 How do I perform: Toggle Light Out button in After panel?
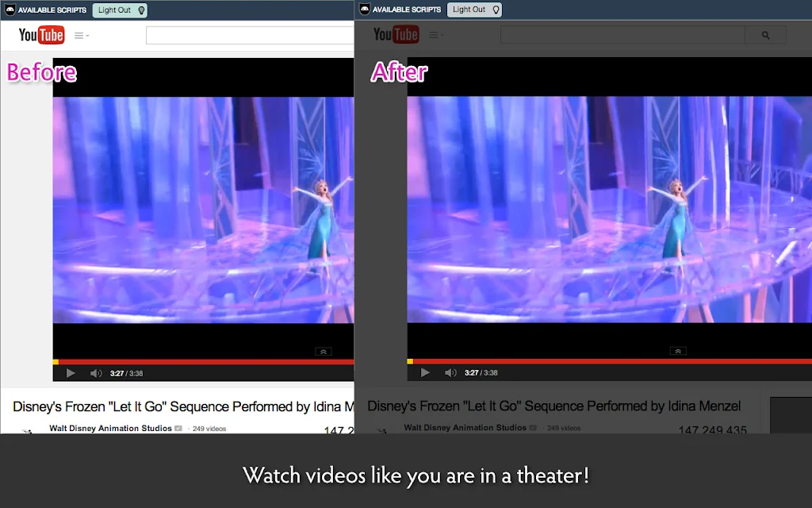[x=474, y=10]
